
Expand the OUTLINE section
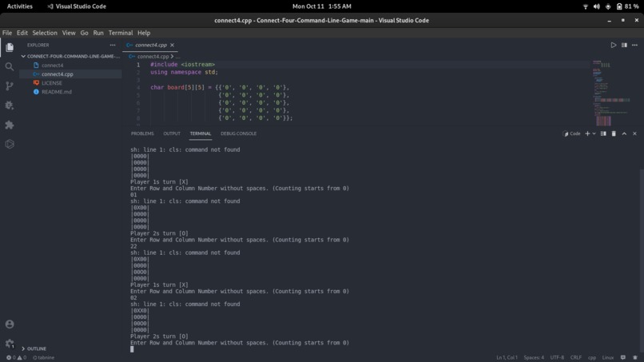pos(70,348)
